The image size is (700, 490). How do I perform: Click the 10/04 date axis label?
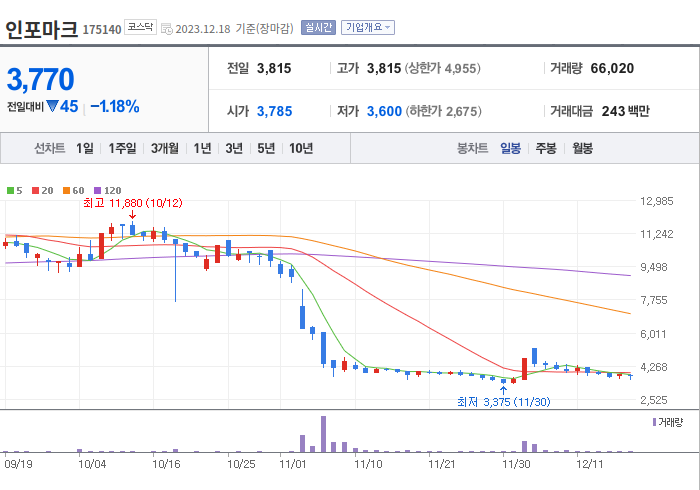(x=92, y=464)
